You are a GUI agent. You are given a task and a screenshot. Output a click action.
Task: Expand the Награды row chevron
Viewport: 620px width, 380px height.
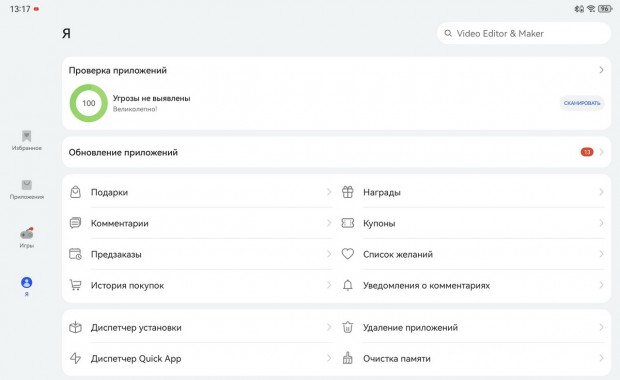pos(601,192)
